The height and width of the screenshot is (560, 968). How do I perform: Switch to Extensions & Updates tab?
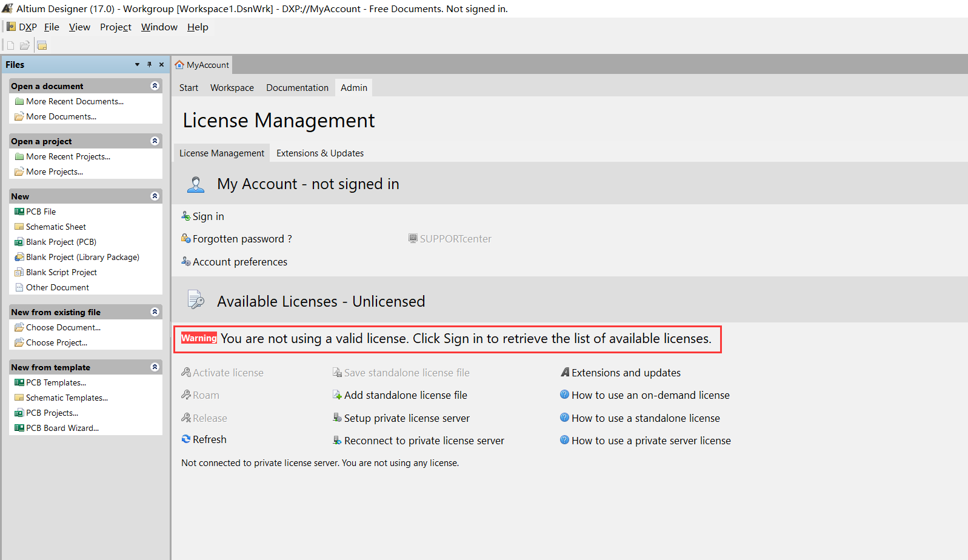point(320,153)
